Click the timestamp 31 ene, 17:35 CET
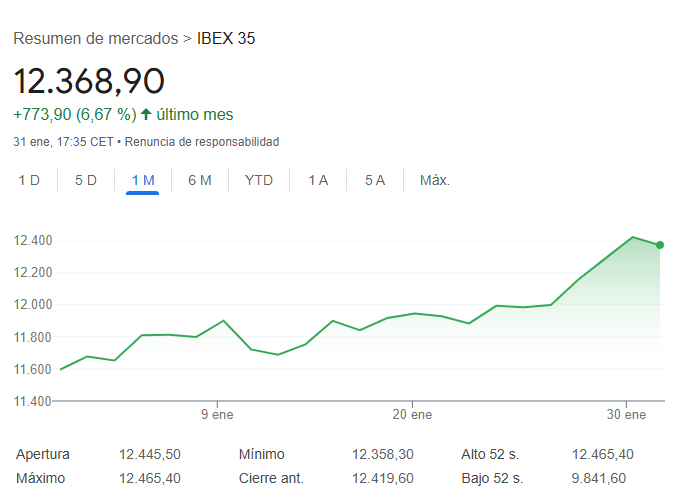This screenshot has width=699, height=500. (x=63, y=142)
